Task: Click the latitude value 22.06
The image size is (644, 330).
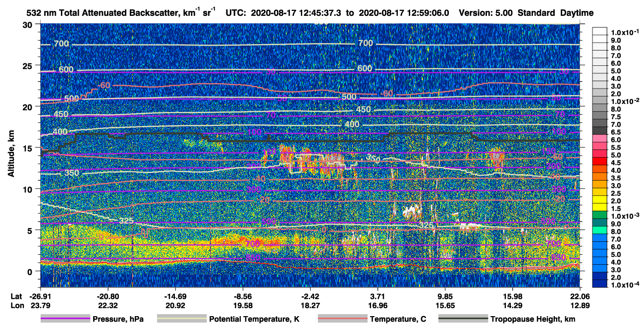Action: (580, 296)
